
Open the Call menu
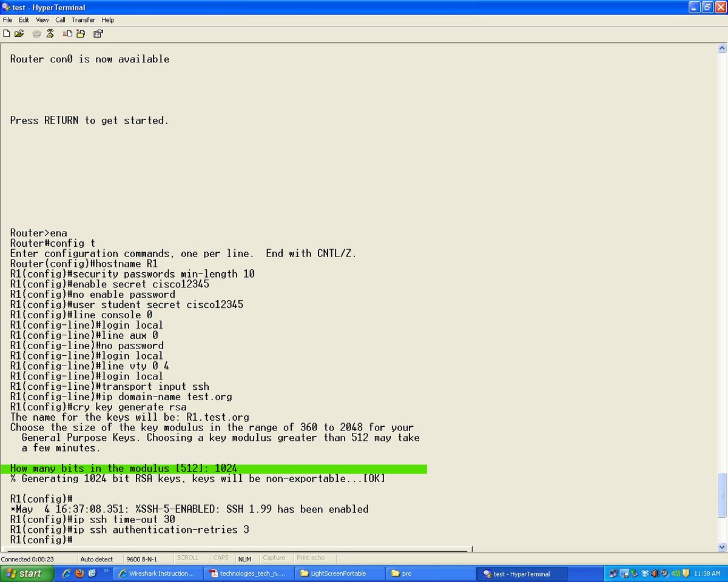tap(60, 20)
